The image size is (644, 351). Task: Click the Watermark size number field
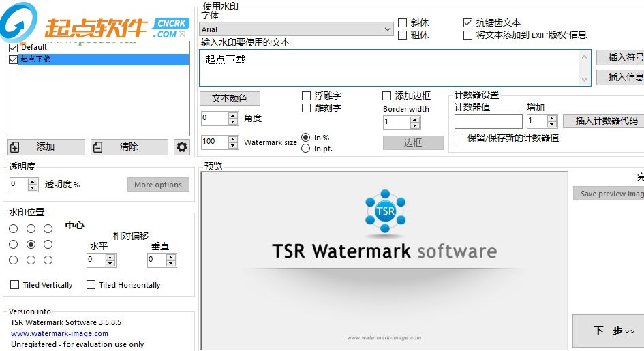(x=215, y=142)
